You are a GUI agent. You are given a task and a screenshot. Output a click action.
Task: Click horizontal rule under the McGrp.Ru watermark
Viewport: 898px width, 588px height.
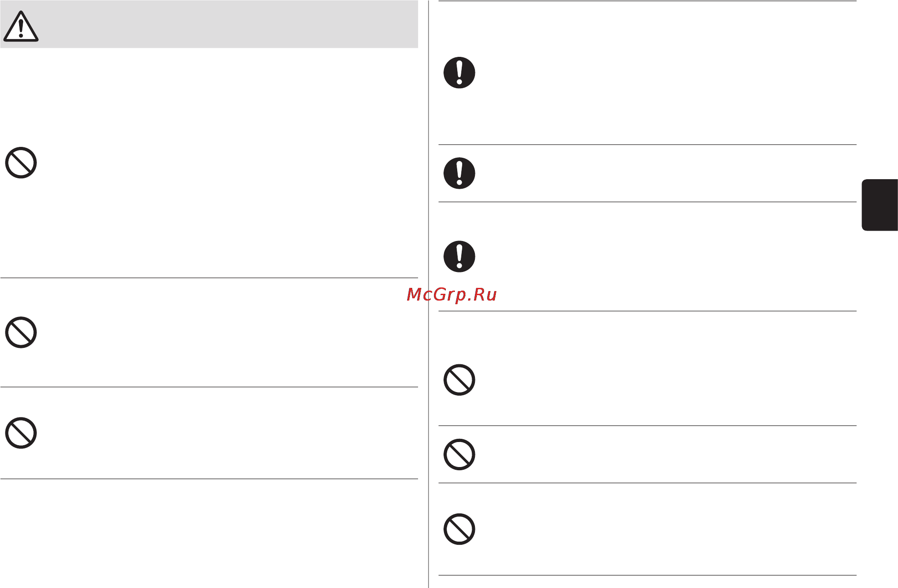647,311
